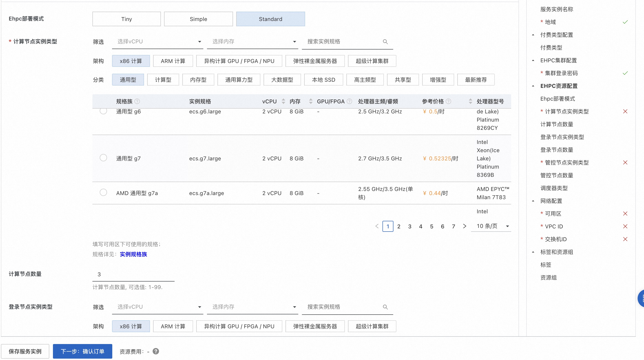Jump to 登录节点数量 in sidebar
Screen dimensions: 644x360
[x=557, y=150]
